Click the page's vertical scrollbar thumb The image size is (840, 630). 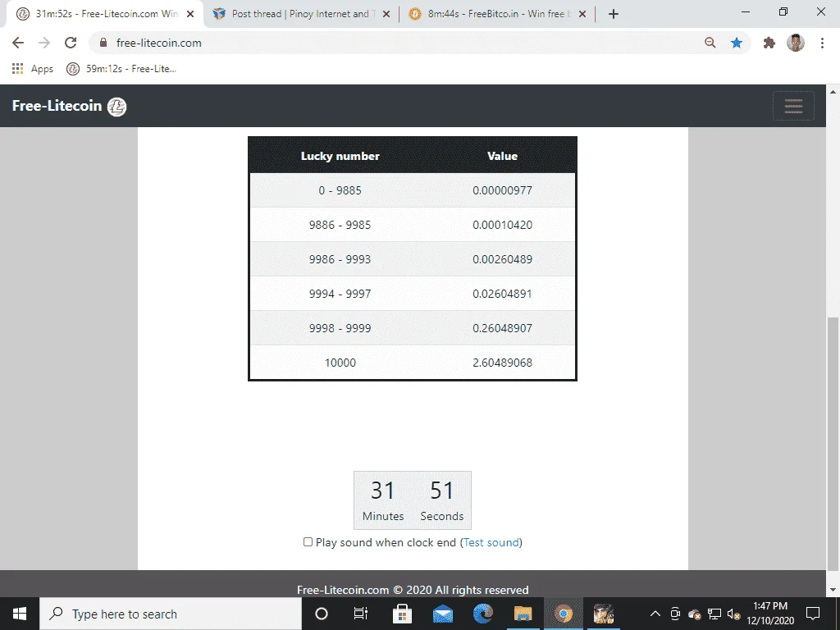click(833, 445)
